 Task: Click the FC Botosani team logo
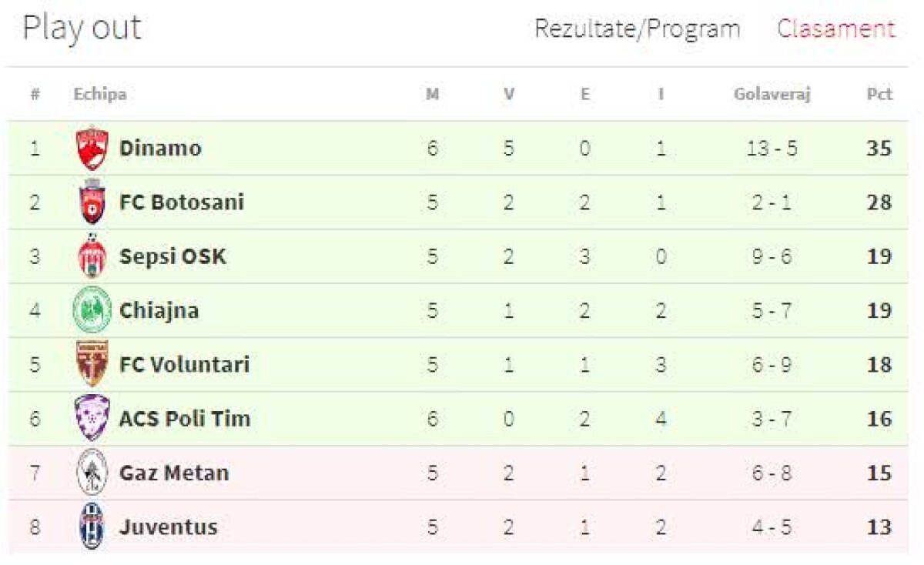point(92,202)
